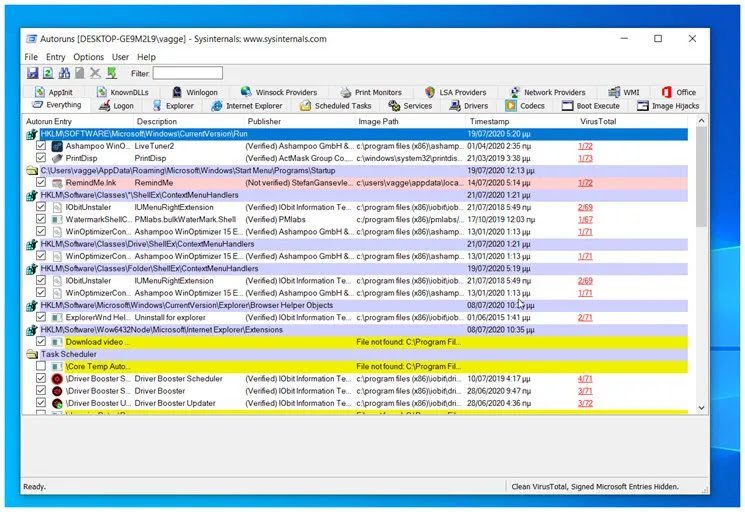Uncheck the RemindMe.lnk checkbox
Viewport: 745px width, 512px height.
(x=41, y=182)
